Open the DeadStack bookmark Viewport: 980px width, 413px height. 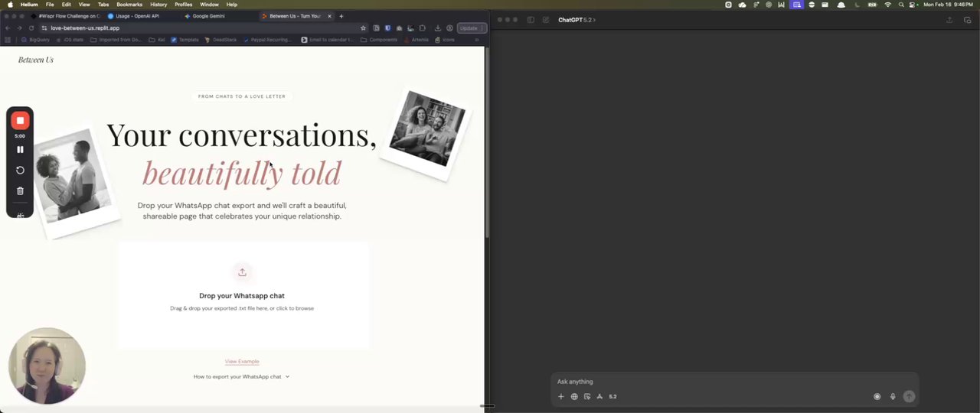pyautogui.click(x=221, y=40)
